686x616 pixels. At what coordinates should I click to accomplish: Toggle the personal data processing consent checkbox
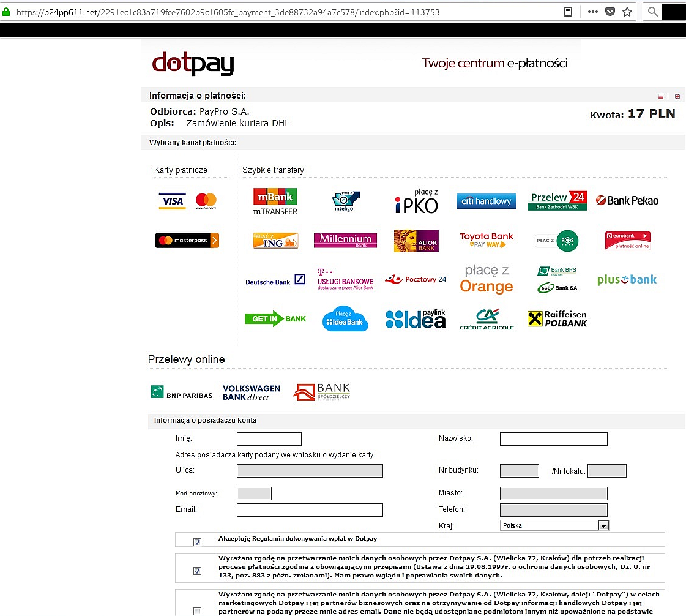click(197, 571)
